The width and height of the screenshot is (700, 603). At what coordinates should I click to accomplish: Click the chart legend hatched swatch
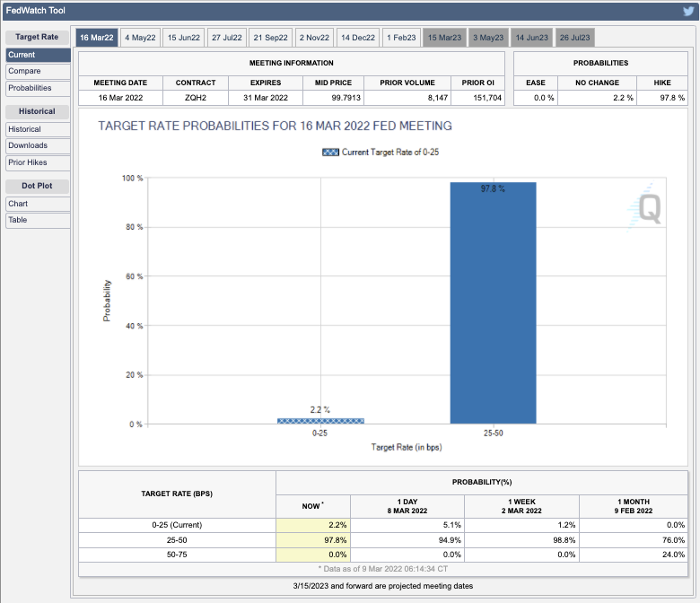[330, 153]
